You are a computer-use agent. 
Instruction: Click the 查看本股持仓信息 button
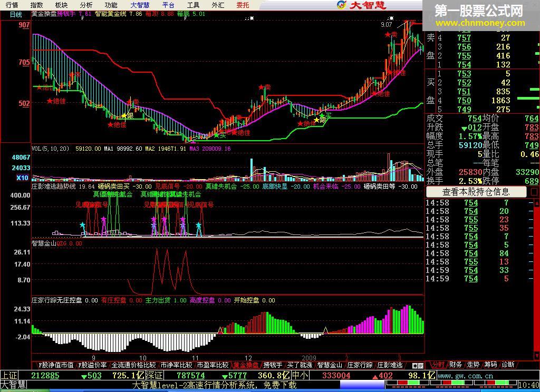pyautogui.click(x=476, y=192)
